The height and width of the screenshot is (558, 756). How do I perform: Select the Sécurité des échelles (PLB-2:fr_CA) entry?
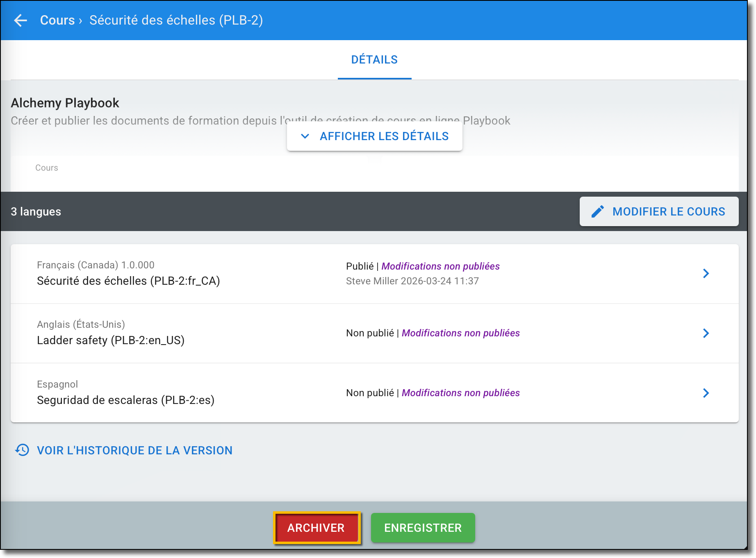tap(128, 281)
